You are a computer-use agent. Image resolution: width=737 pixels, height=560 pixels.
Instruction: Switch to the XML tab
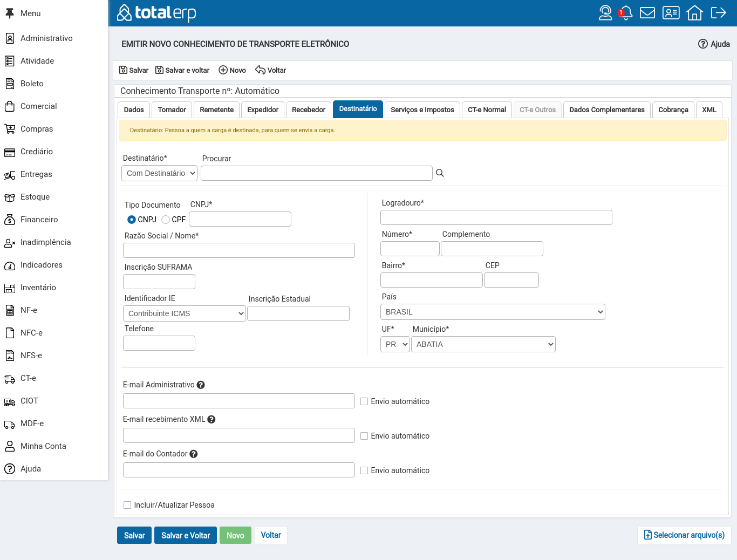[709, 110]
